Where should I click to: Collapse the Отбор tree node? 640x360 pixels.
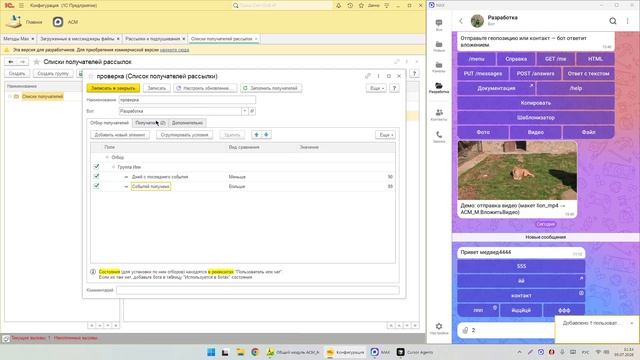click(107, 157)
